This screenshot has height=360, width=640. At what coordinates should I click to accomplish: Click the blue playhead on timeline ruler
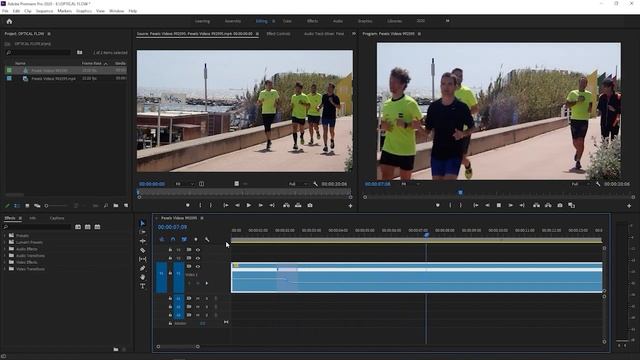click(426, 235)
